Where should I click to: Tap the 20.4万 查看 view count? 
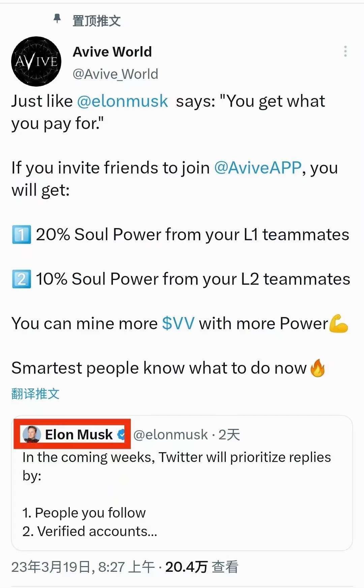(x=202, y=567)
